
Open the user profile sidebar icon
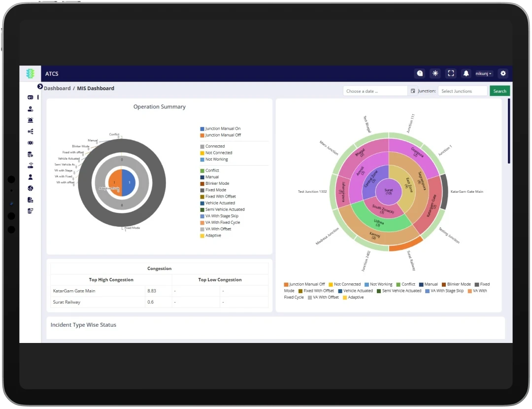point(30,177)
